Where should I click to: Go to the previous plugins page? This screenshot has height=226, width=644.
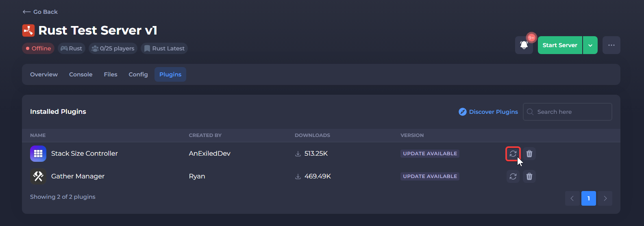[572, 198]
